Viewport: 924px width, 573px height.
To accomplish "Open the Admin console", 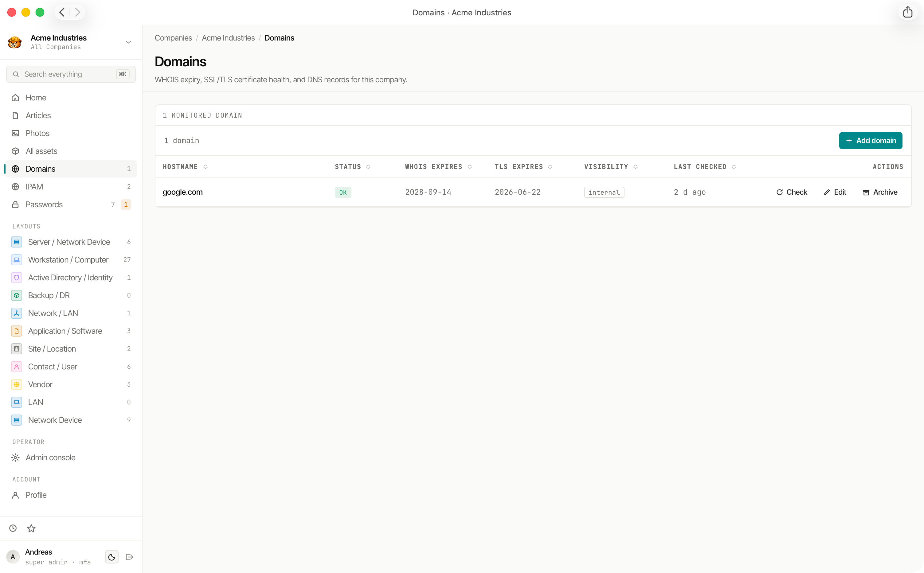I will point(71,458).
